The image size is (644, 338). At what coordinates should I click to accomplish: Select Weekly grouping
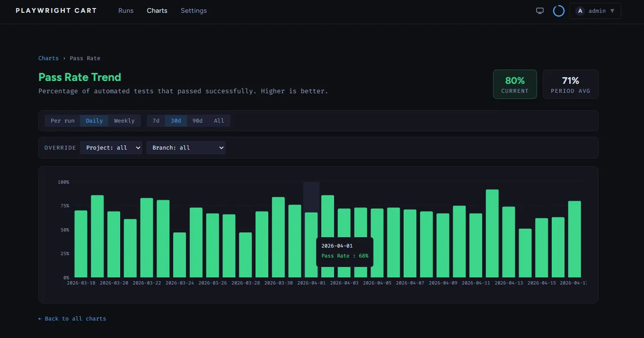tap(124, 121)
